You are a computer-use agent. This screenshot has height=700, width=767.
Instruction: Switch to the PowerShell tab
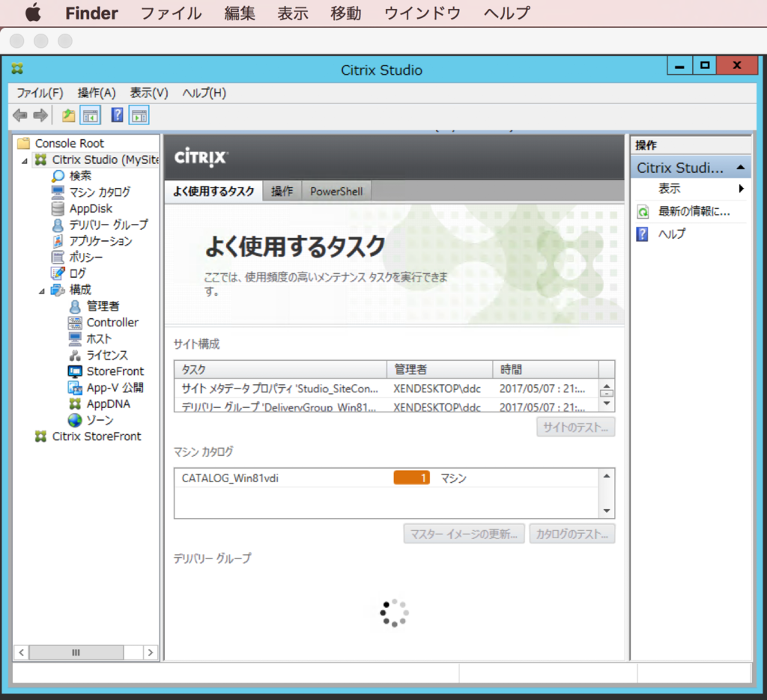336,191
